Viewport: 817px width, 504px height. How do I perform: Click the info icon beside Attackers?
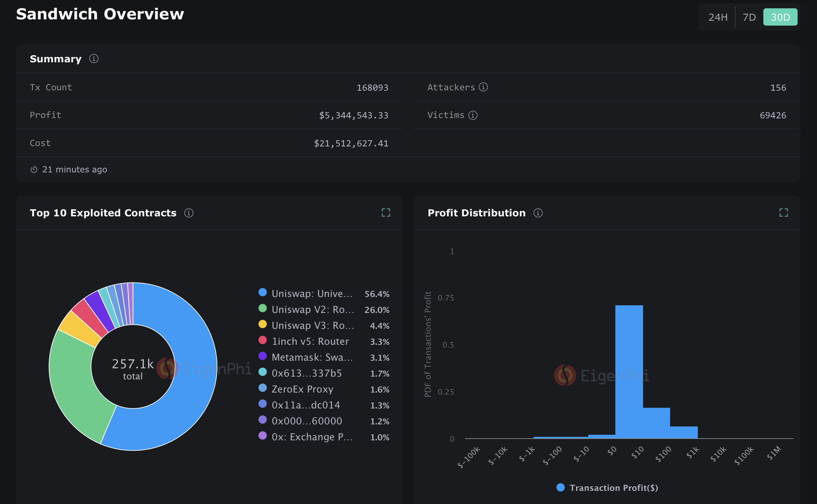[483, 87]
